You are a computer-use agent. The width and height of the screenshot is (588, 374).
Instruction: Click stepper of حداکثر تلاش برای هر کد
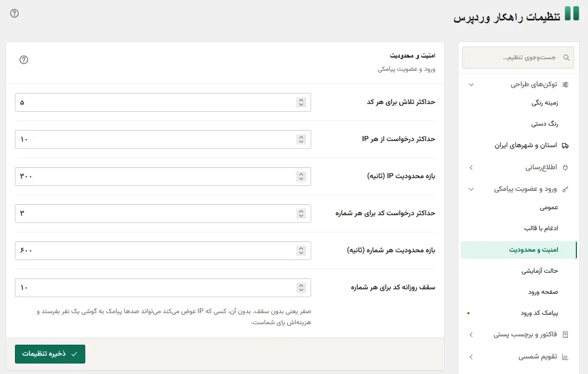pyautogui.click(x=301, y=102)
